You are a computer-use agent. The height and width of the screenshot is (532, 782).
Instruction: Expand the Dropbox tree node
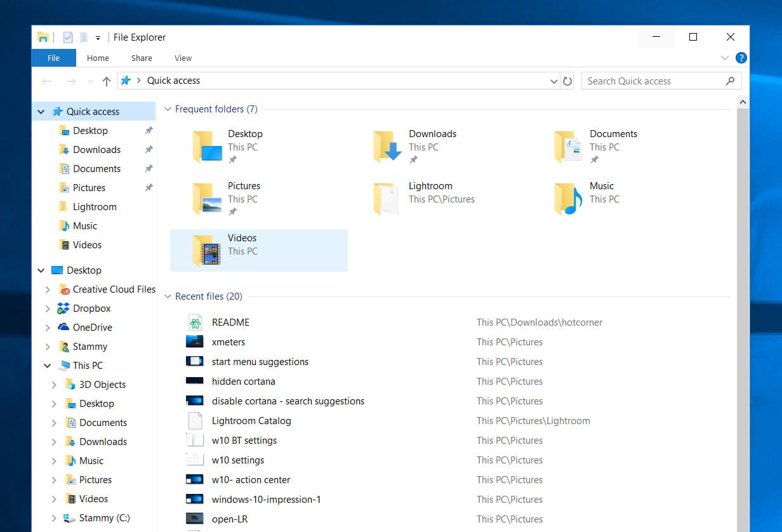click(48, 309)
